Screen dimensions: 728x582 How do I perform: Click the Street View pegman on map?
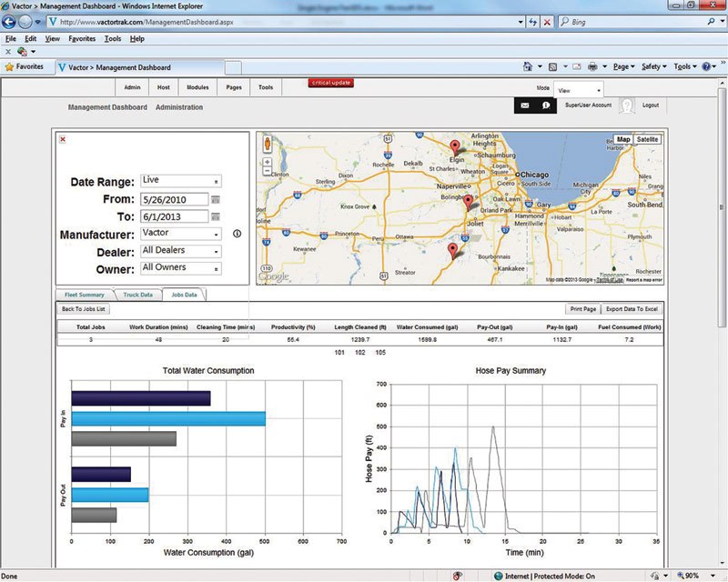point(268,144)
